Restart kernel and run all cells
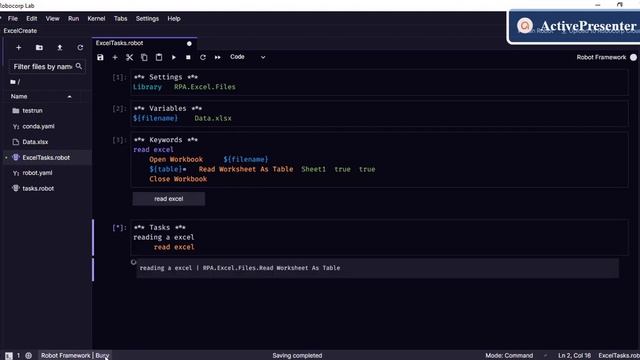This screenshot has width=640, height=360. pyautogui.click(x=218, y=58)
